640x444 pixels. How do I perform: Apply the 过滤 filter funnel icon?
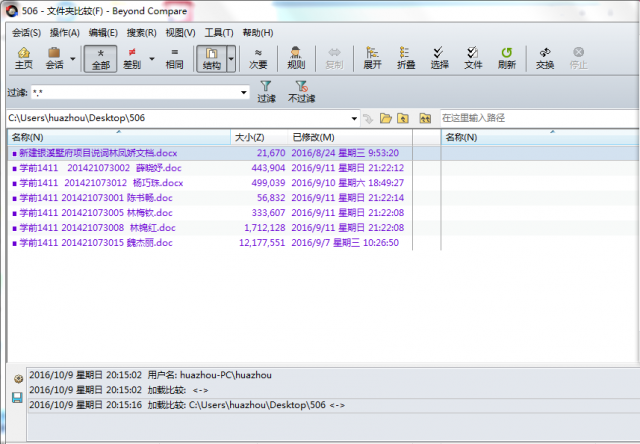tap(266, 91)
